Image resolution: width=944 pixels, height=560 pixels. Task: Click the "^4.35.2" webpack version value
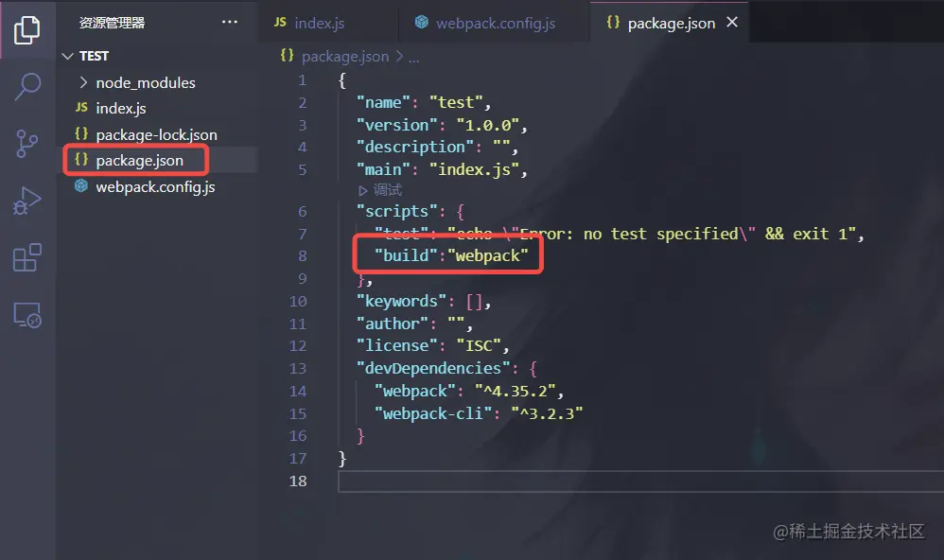[x=515, y=392]
